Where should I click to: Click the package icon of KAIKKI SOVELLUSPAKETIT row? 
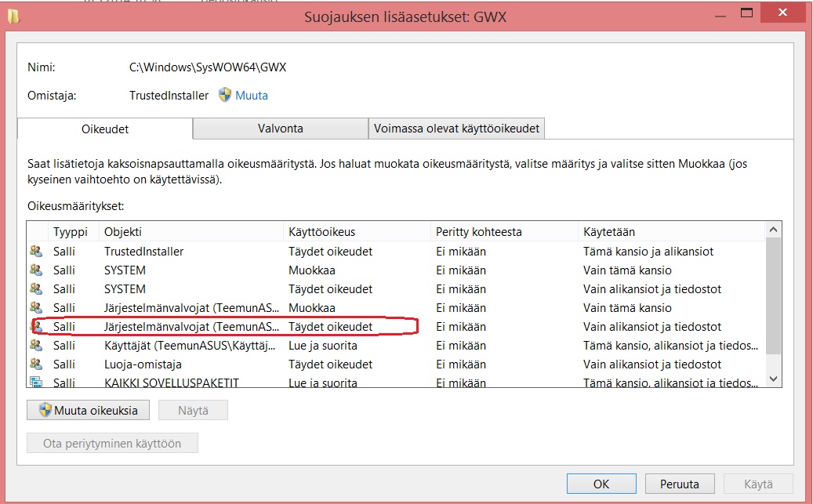36,383
